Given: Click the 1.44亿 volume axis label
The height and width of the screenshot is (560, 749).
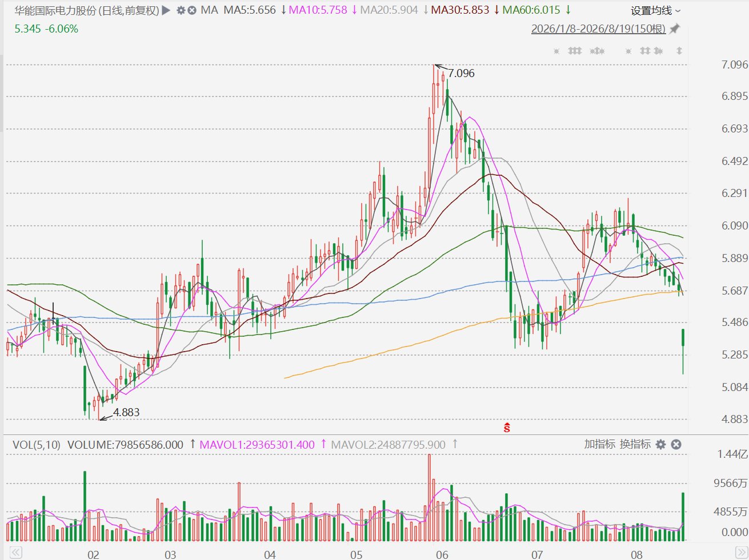Looking at the screenshot, I should (733, 454).
